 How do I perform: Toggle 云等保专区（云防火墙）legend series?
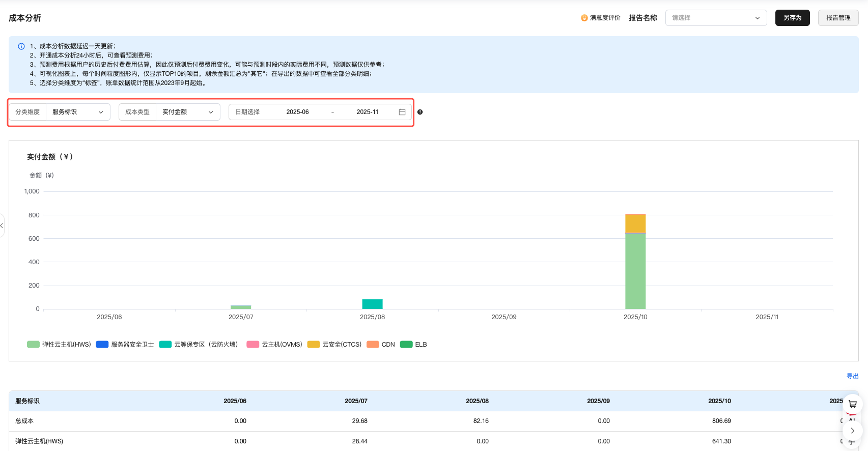click(x=199, y=345)
